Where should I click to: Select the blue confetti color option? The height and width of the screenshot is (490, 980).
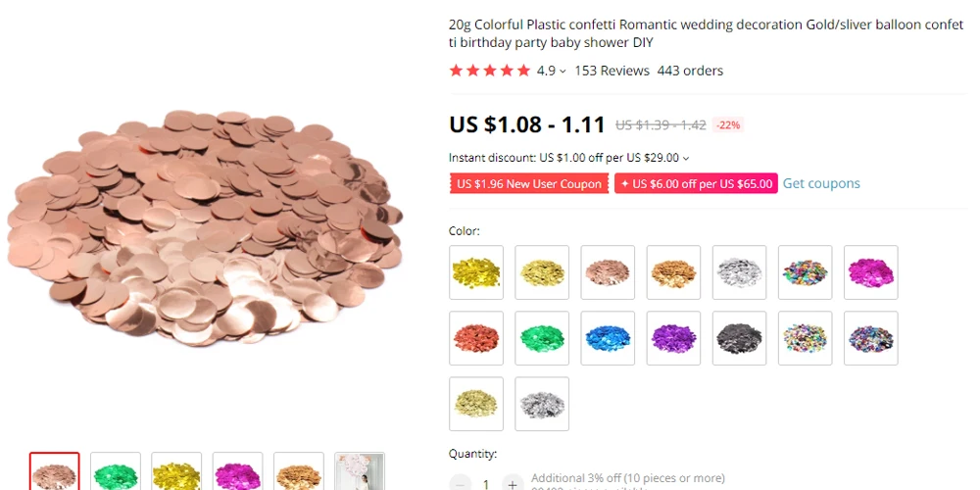coord(608,338)
